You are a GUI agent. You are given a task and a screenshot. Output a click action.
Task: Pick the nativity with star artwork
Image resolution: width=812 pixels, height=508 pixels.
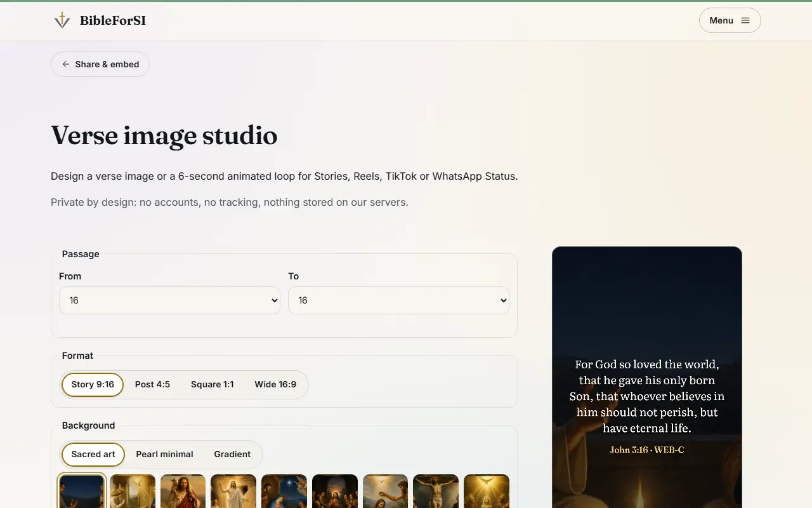click(284, 491)
